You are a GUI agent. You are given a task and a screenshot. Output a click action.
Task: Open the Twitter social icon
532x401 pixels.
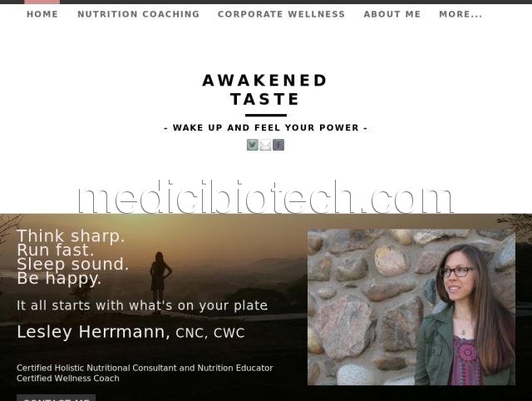click(x=253, y=145)
